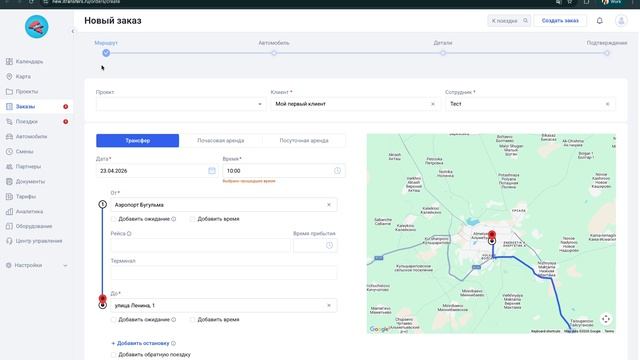Click the Добавить остановку link

pyautogui.click(x=140, y=343)
